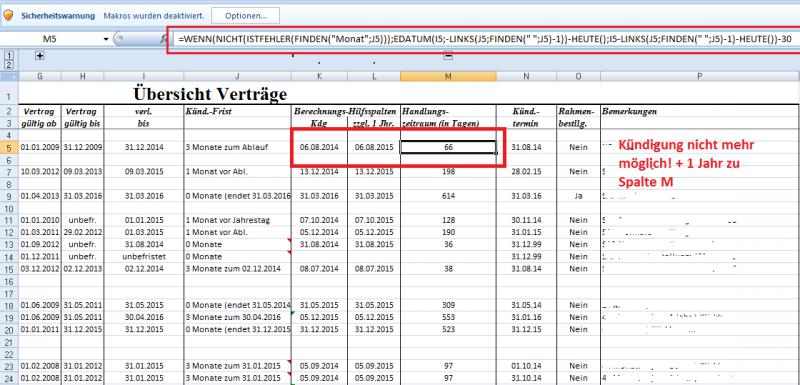
Task: Select cell 198 in row 7
Action: [x=448, y=171]
